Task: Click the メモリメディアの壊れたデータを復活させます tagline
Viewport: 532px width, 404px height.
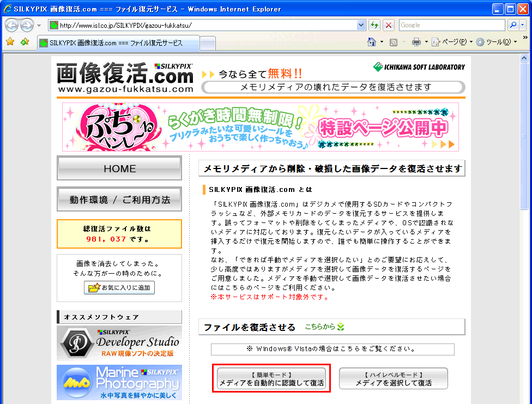Action: pos(336,87)
